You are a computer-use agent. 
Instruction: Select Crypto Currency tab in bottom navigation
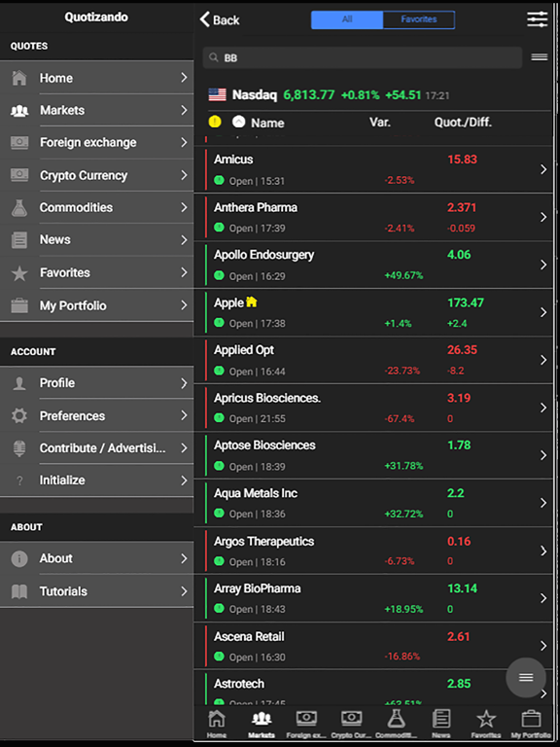click(x=351, y=724)
